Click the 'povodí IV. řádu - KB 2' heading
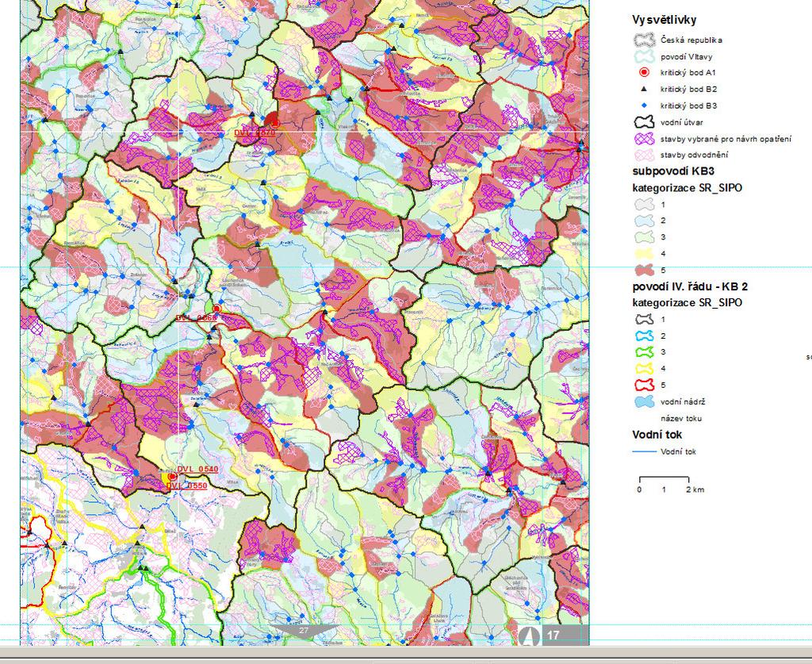Image resolution: width=812 pixels, height=664 pixels. (690, 286)
